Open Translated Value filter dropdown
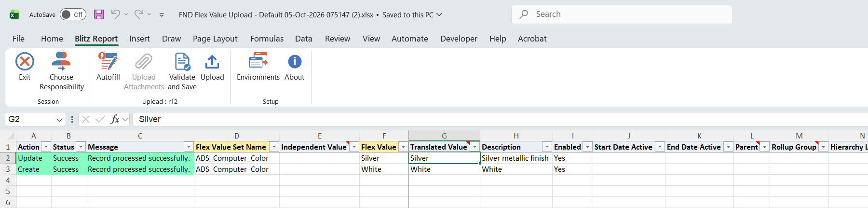Screen dimensions: 868x208 click(475, 147)
